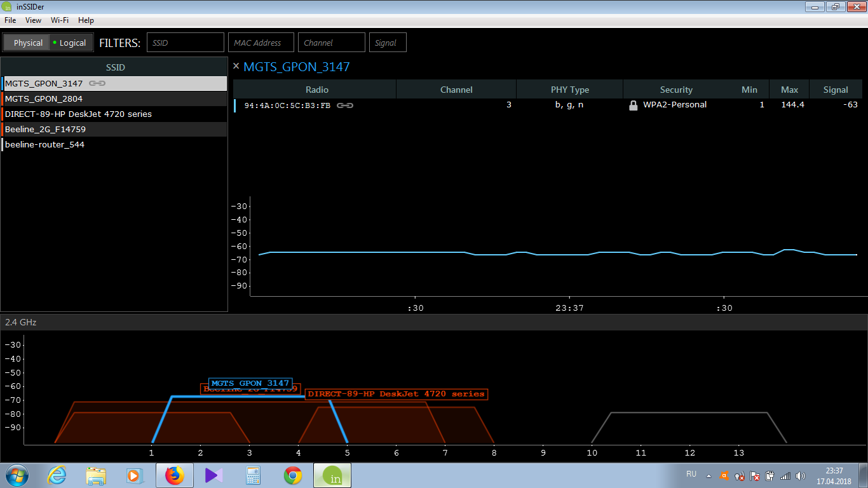Click the wireless signal bars tray icon
The width and height of the screenshot is (868, 488).
coord(785,475)
